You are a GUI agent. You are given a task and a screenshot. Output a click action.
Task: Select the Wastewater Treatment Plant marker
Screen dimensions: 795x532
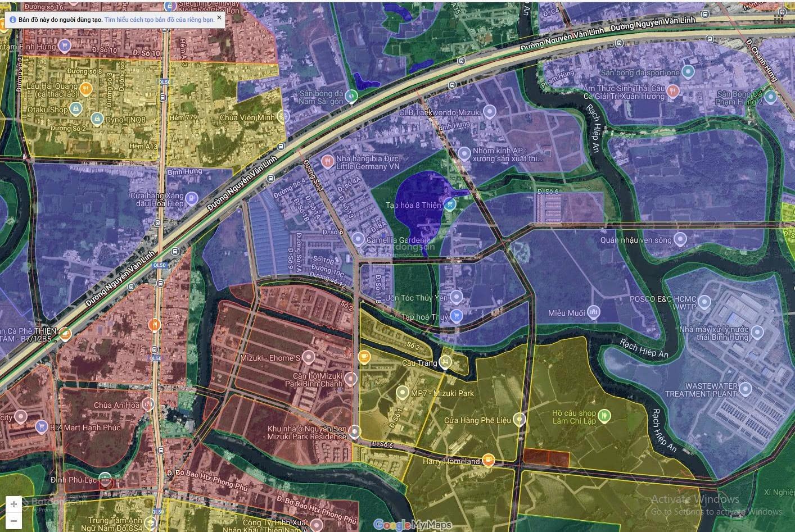[746, 388]
